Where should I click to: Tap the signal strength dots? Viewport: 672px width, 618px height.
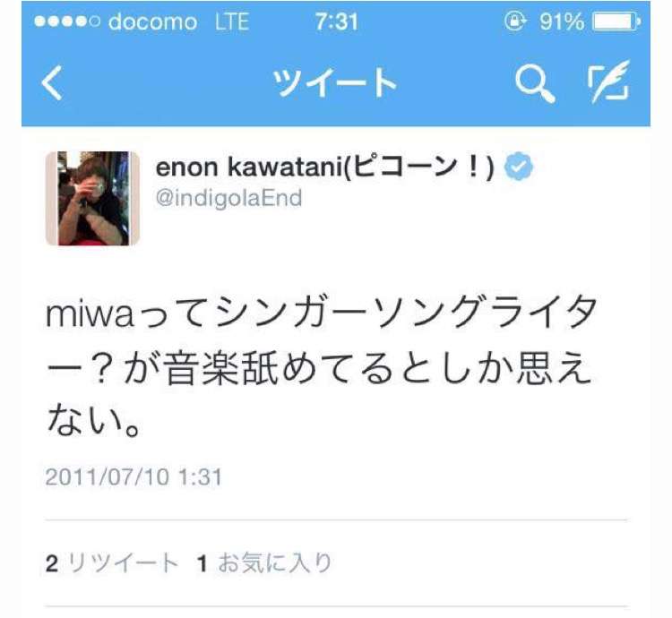[x=67, y=21]
